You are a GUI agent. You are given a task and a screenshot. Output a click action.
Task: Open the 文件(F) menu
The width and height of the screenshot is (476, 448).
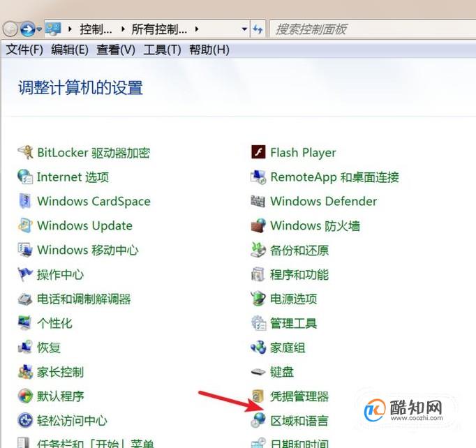coord(24,50)
